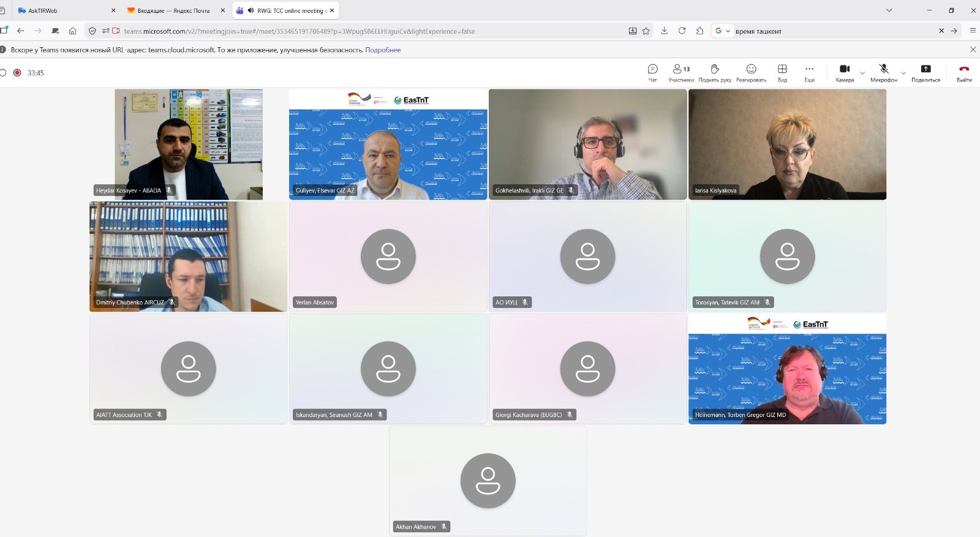This screenshot has width=980, height=537.
Task: Click the browser search input field
Action: pyautogui.click(x=833, y=31)
